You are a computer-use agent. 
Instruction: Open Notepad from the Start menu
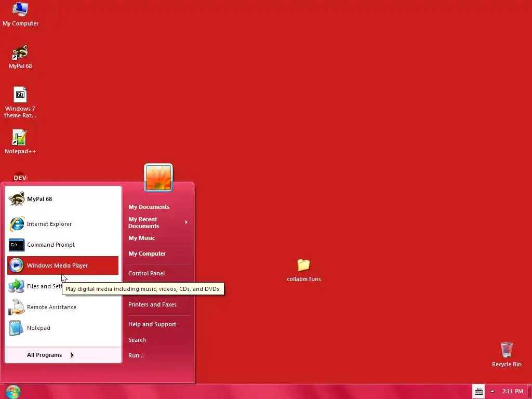63,328
